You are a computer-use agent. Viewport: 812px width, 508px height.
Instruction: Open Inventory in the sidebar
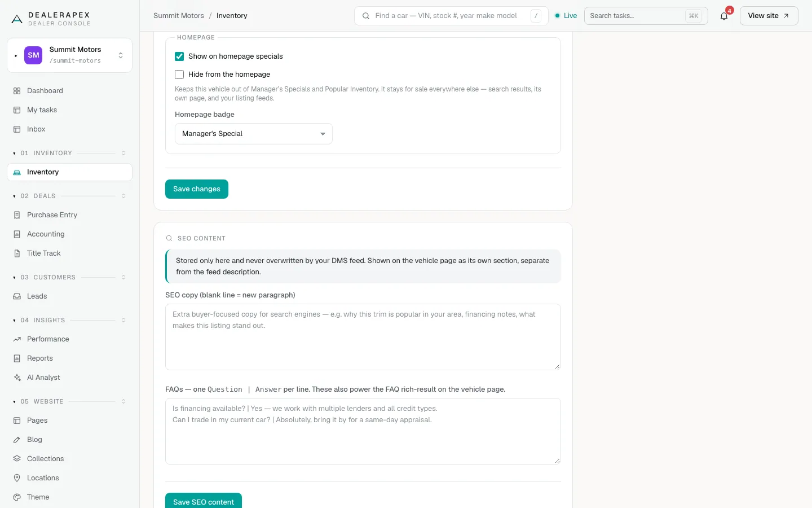(x=69, y=172)
